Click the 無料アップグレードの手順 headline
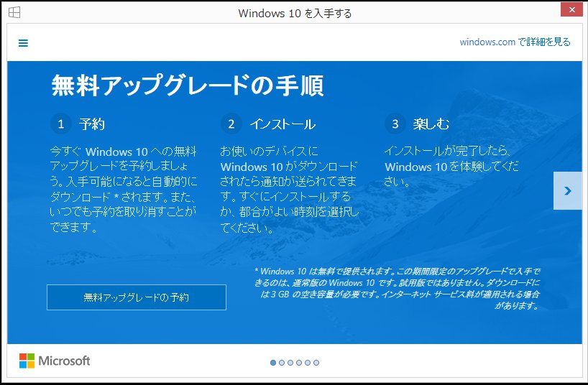Image resolution: width=588 pixels, height=385 pixels. tap(188, 86)
